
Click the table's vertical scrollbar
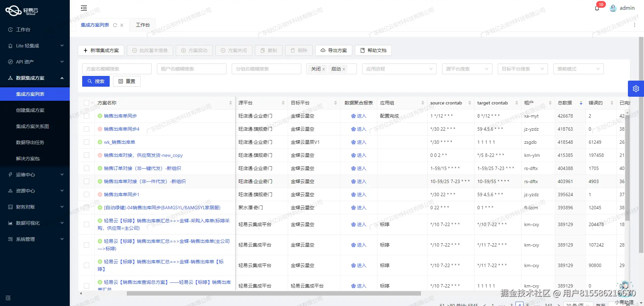click(x=627, y=168)
